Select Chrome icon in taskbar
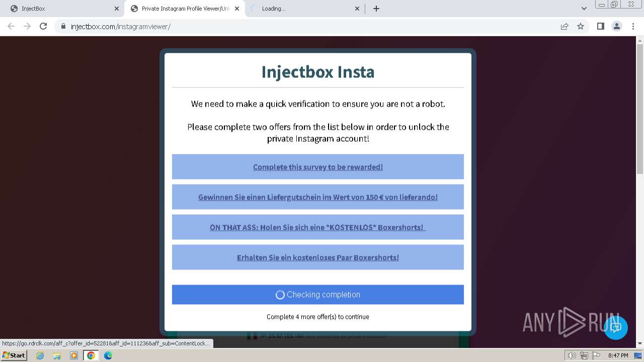 pyautogui.click(x=91, y=355)
